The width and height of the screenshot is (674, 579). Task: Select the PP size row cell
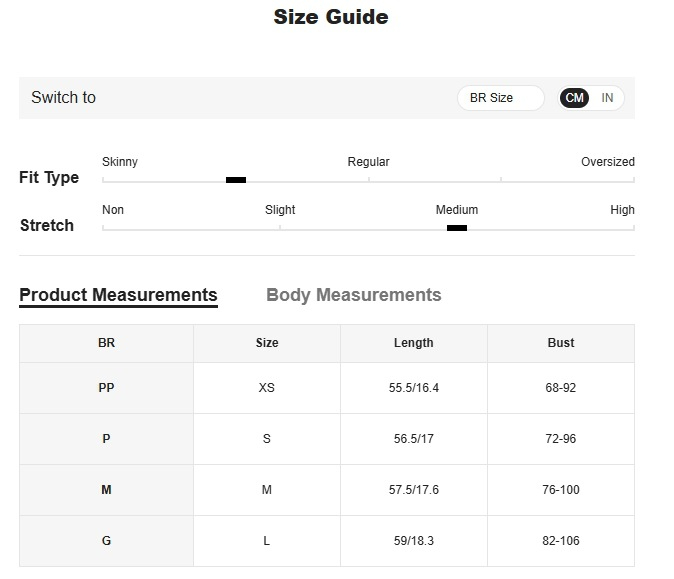pyautogui.click(x=107, y=388)
